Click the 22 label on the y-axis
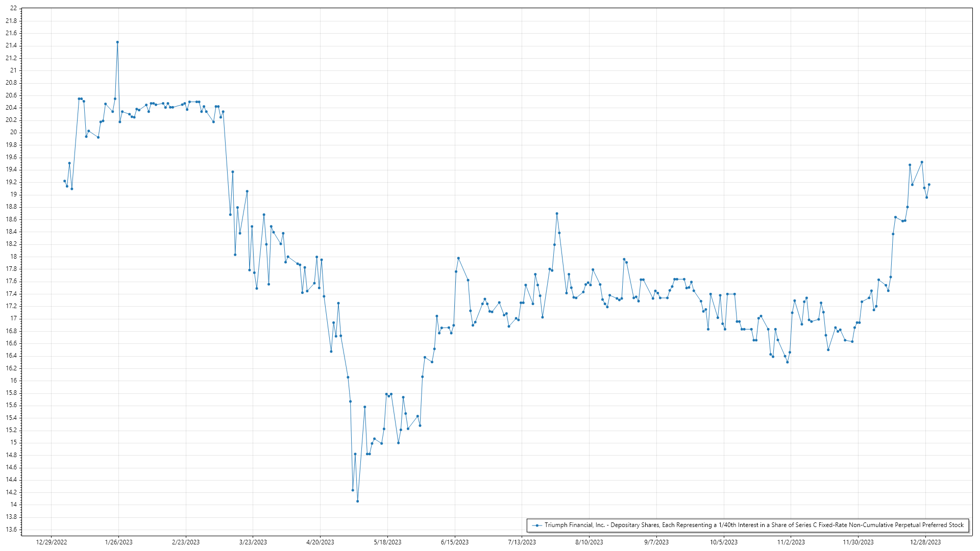 tap(13, 9)
